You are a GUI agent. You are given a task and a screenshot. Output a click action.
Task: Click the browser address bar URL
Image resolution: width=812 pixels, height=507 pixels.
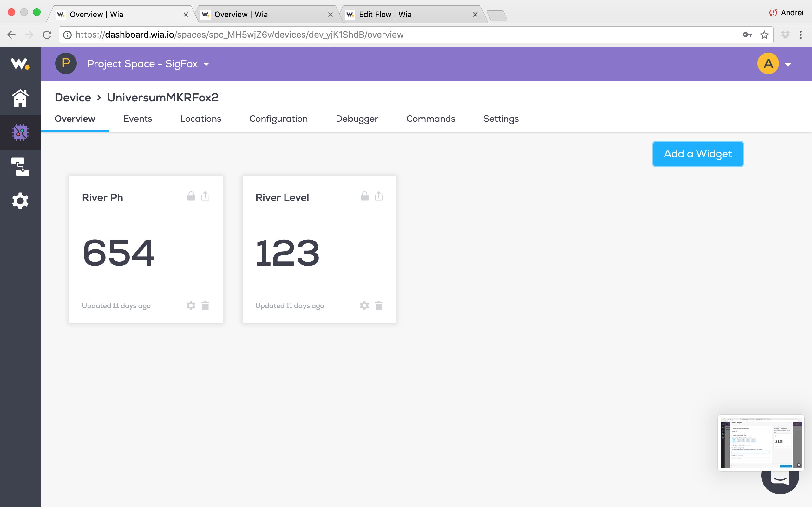click(239, 35)
